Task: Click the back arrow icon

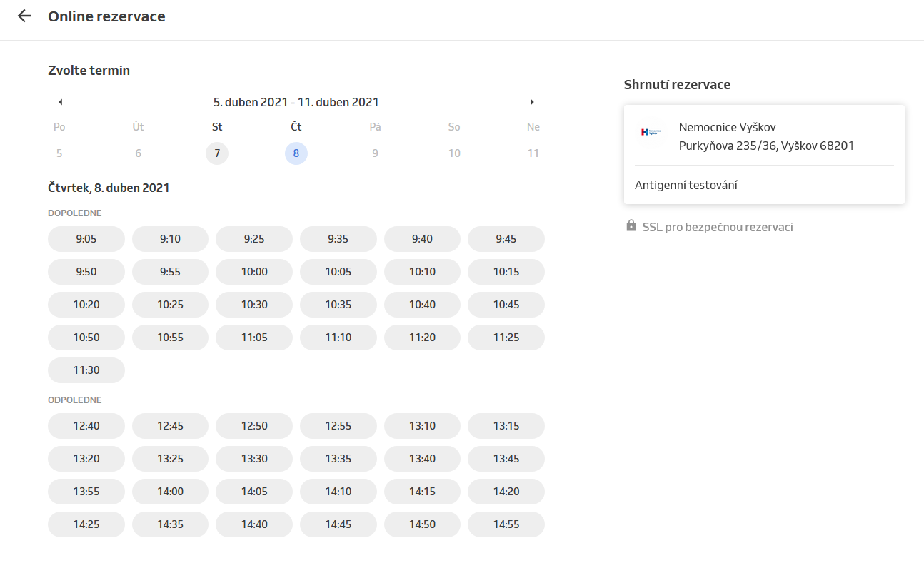Action: 24,16
